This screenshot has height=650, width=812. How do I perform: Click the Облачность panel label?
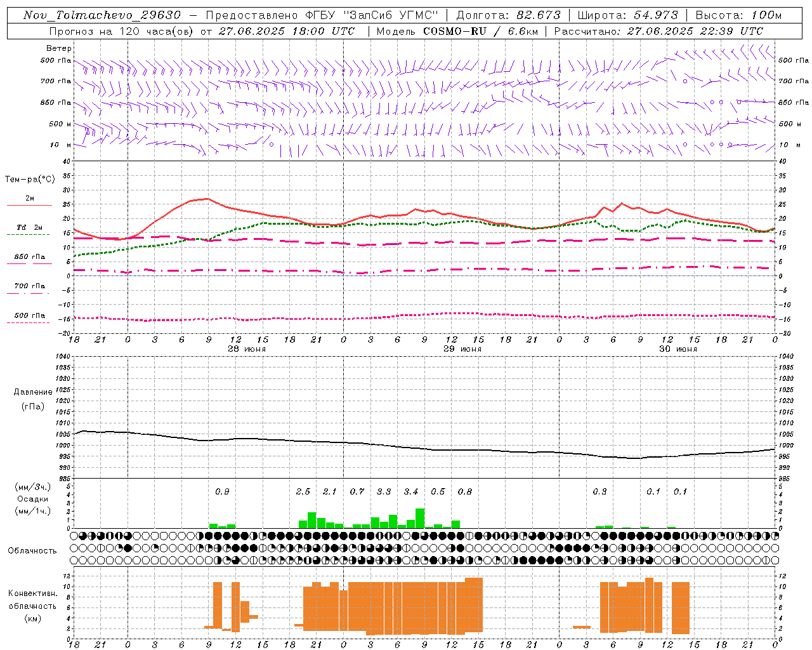[x=32, y=550]
